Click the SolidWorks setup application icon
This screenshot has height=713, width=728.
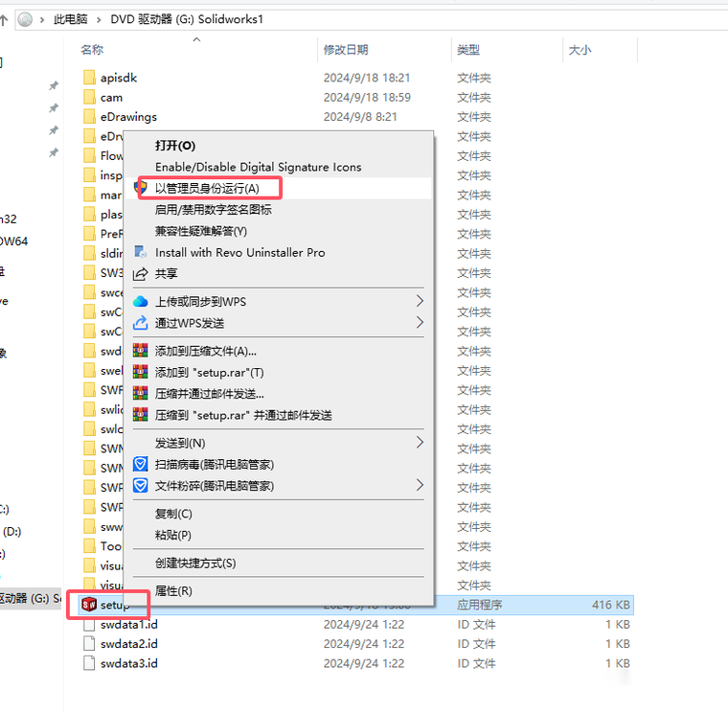pyautogui.click(x=89, y=605)
